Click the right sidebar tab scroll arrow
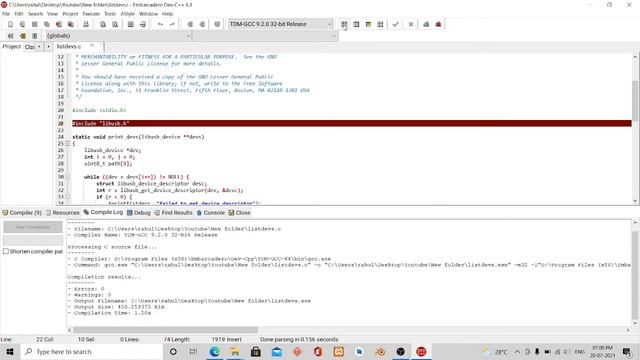The image size is (640, 360). click(x=48, y=47)
